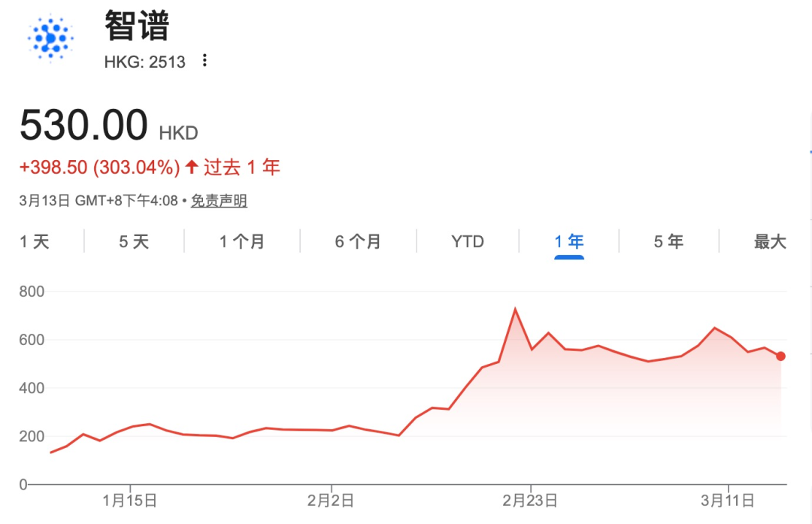
Task: Switch to the YTD tab
Action: (466, 241)
